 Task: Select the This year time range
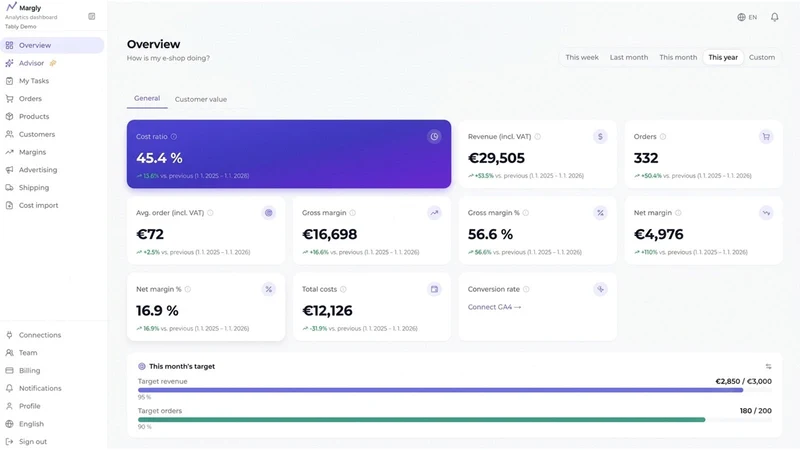[723, 57]
